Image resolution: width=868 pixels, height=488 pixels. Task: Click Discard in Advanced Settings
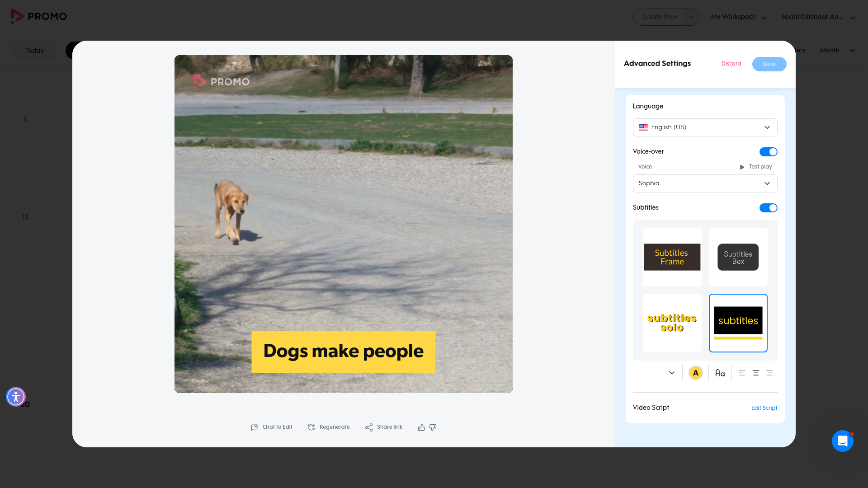coord(731,64)
